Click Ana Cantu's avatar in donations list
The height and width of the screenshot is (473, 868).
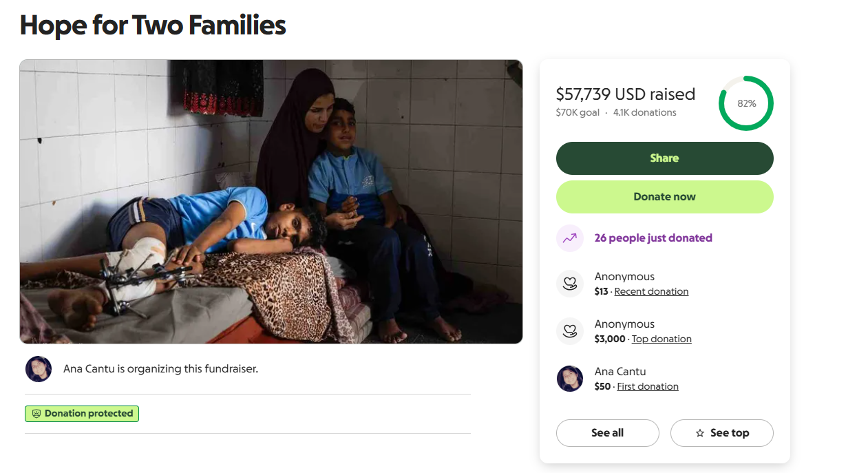[569, 379]
